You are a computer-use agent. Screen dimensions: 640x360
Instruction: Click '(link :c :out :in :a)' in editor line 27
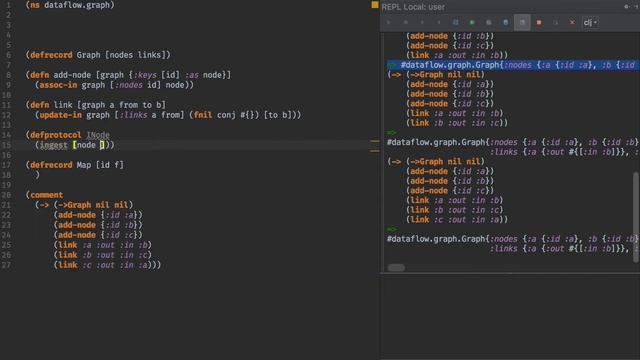[x=102, y=265]
